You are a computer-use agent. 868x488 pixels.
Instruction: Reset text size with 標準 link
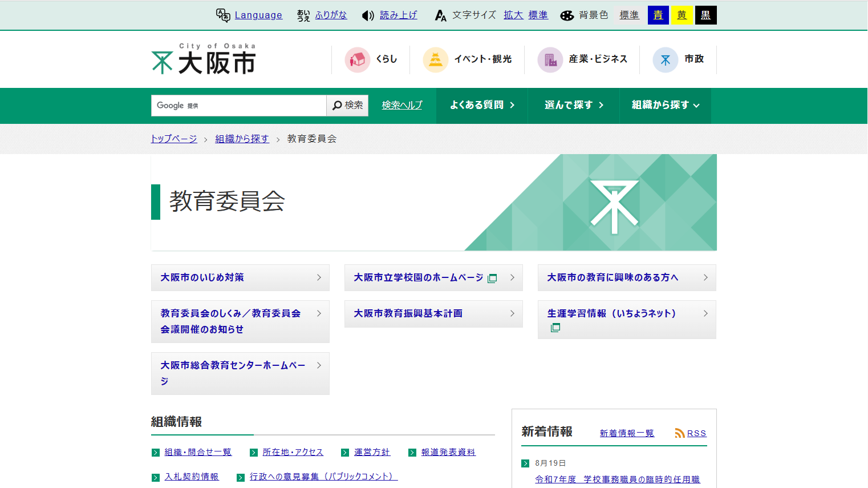click(538, 15)
